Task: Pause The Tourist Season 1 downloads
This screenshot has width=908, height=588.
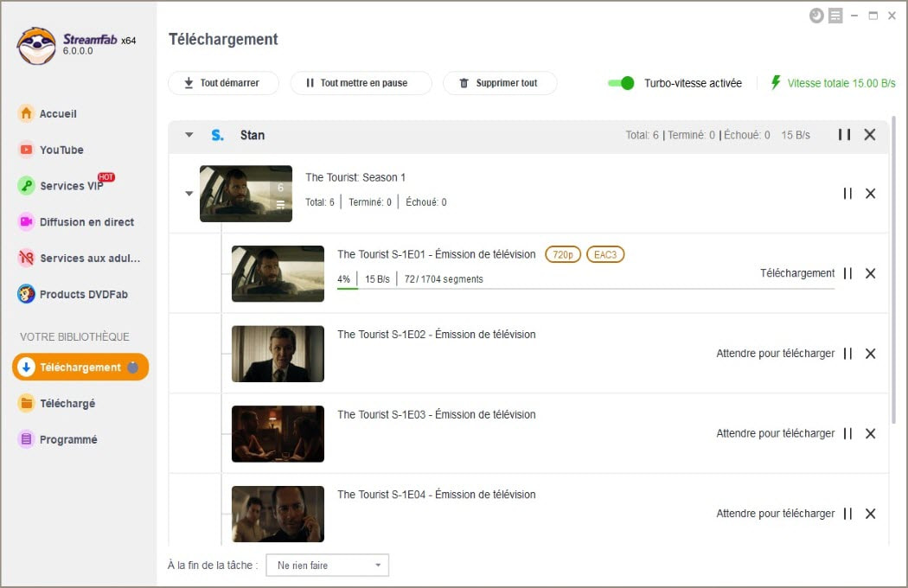Action: [847, 194]
